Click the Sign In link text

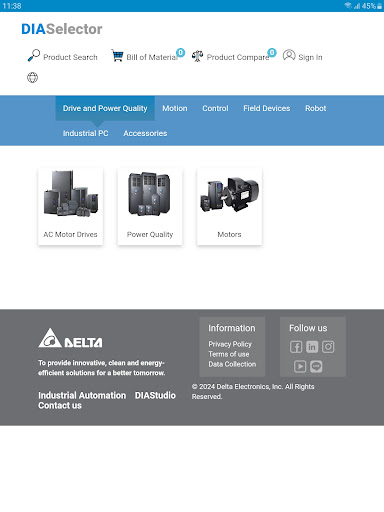coord(310,57)
